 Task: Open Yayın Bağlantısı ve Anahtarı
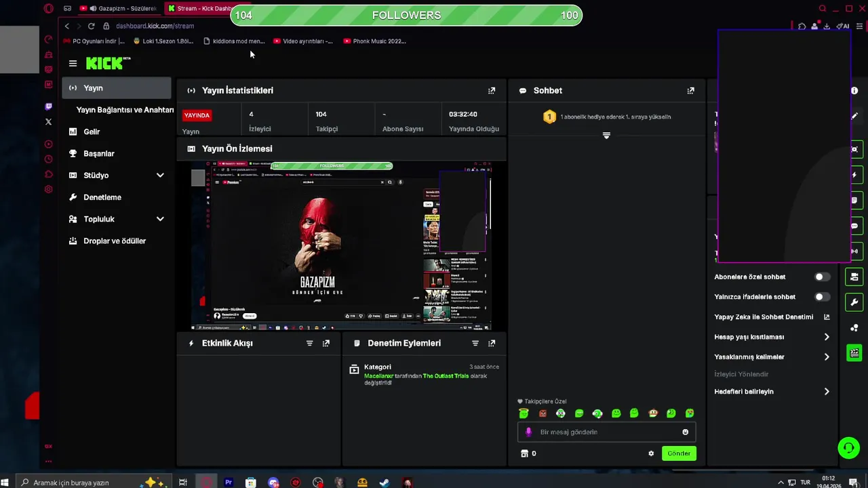[x=125, y=110]
